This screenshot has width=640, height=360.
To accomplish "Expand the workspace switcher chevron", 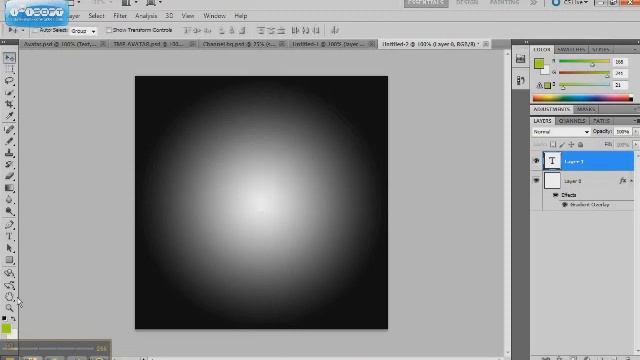I will (x=533, y=3).
